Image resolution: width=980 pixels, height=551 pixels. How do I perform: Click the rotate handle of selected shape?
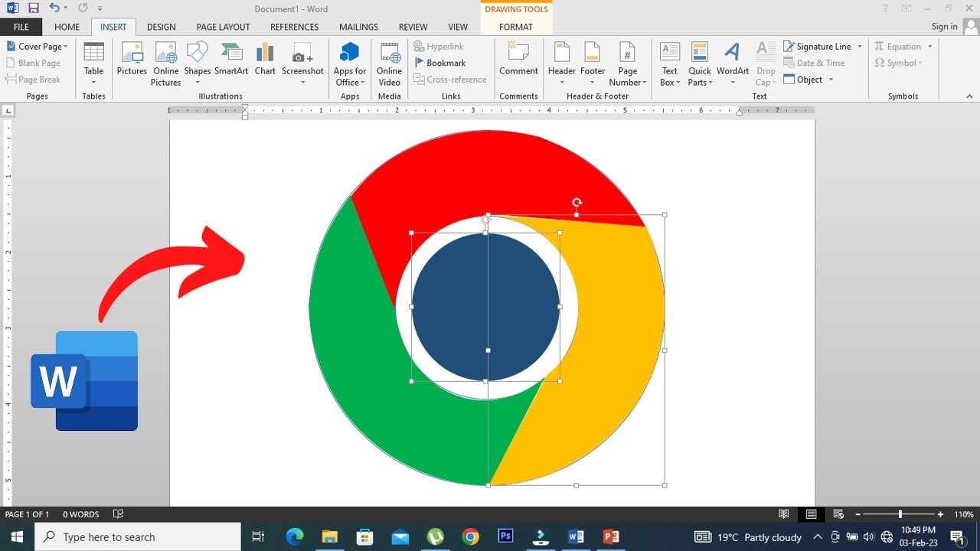tap(577, 203)
